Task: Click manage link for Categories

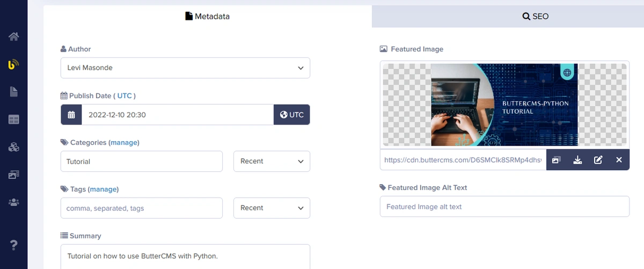Action: [124, 142]
